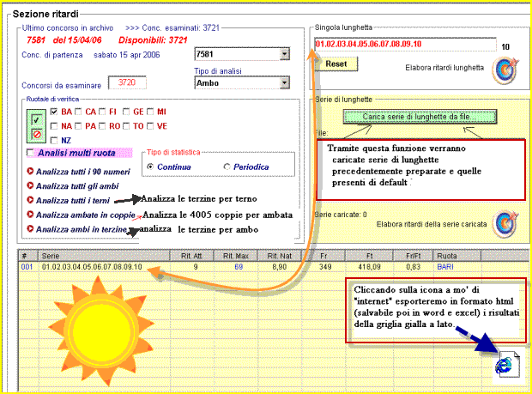Viewport: 532px width, 394px height.
Task: Click red arrow icon beside Analizza tutti i terni
Action: [x=30, y=200]
